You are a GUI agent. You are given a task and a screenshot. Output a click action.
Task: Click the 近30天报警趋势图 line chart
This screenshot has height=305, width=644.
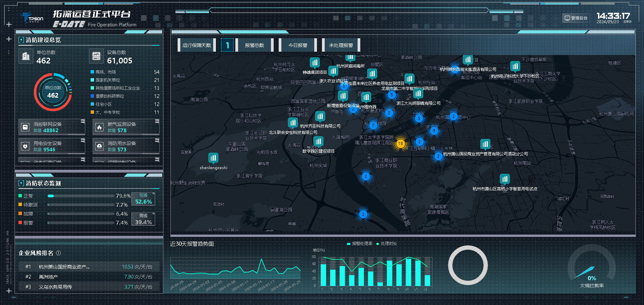(235, 268)
